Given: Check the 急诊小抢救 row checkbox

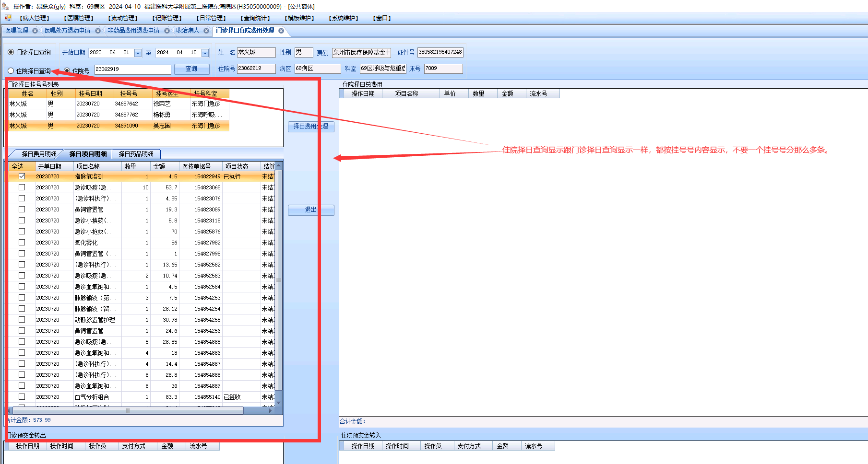Looking at the screenshot, I should 22,232.
